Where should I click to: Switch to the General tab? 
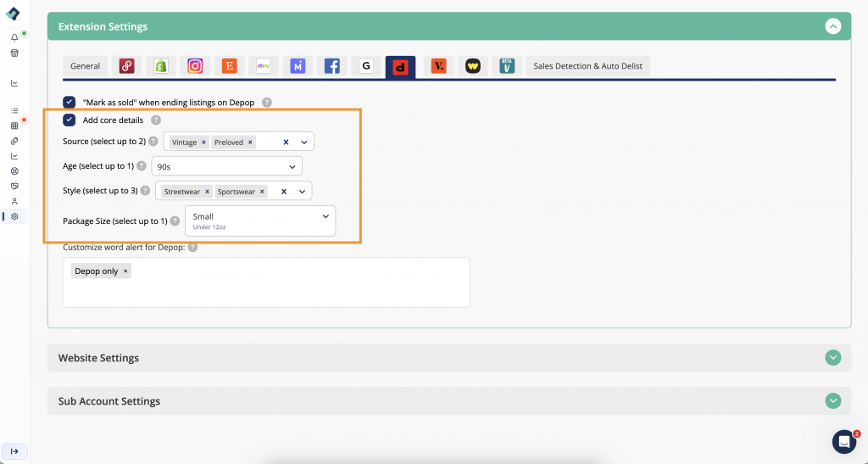pyautogui.click(x=85, y=66)
